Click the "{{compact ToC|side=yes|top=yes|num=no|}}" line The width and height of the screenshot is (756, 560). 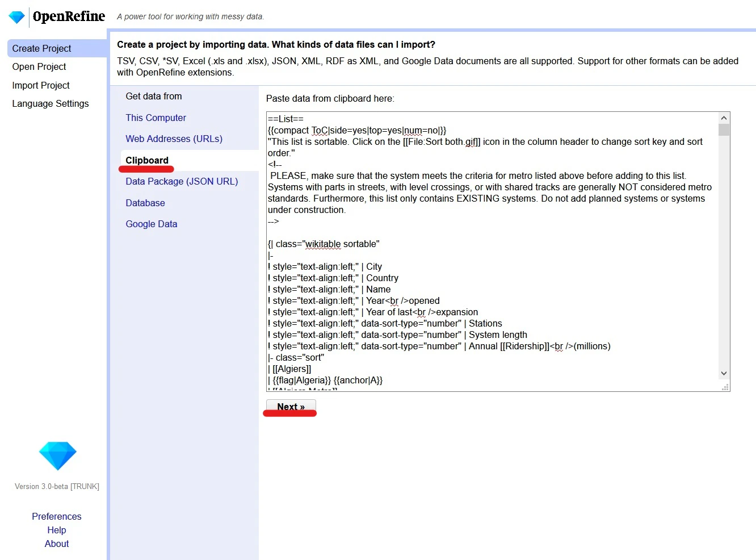pyautogui.click(x=357, y=130)
